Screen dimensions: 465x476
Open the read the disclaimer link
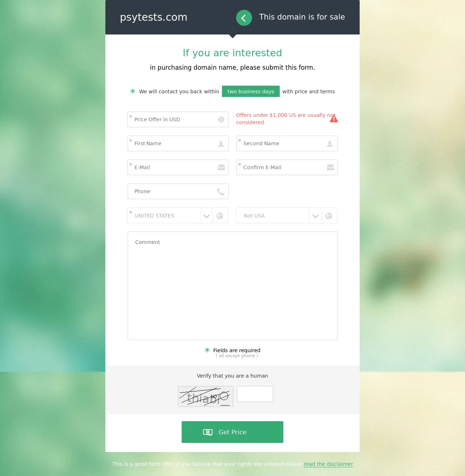pyautogui.click(x=328, y=464)
